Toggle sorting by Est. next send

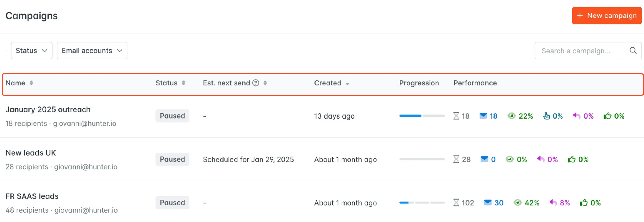point(265,83)
